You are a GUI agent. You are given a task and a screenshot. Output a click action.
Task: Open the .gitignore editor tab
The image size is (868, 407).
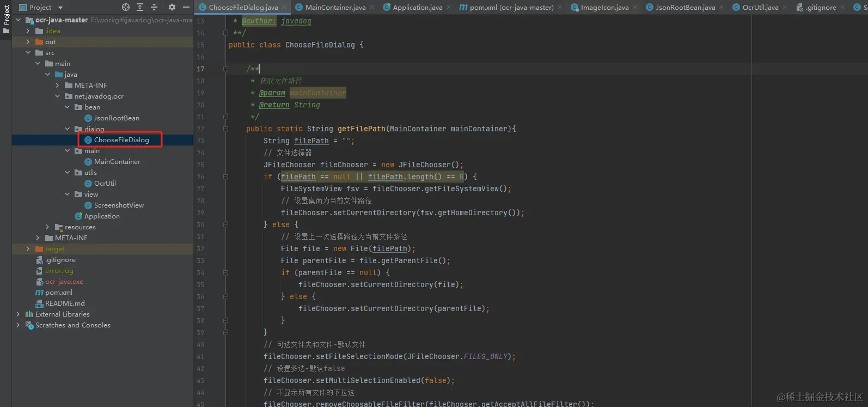821,8
